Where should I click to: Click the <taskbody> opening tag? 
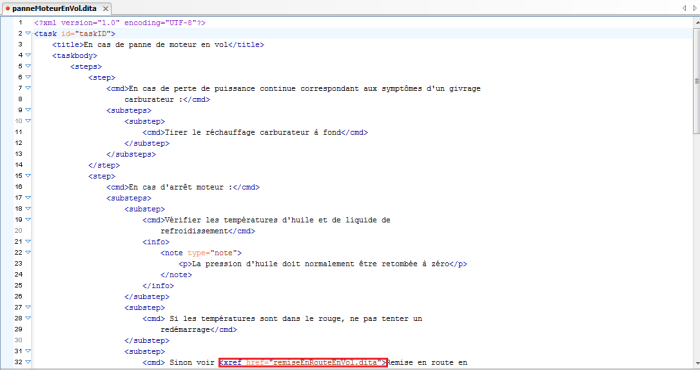75,55
